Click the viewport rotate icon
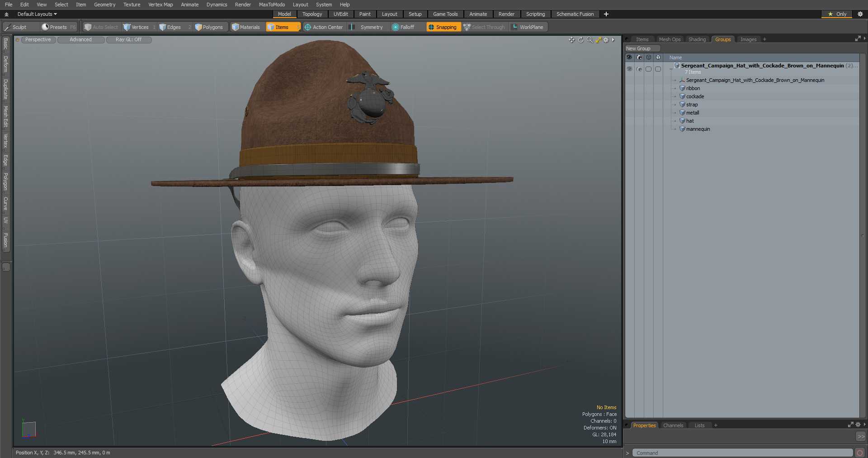The image size is (868, 458). [581, 40]
